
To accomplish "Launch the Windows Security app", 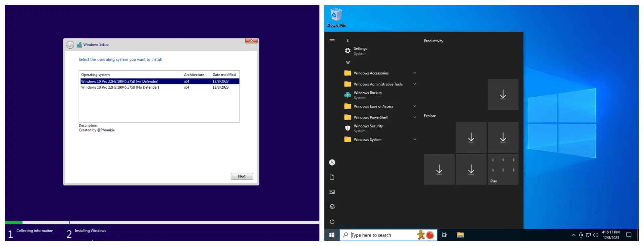I will [x=381, y=128].
